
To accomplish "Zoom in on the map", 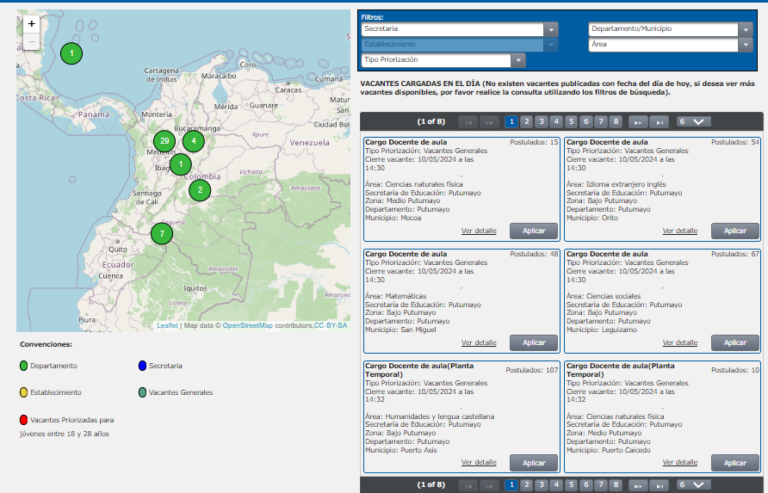I will [31, 23].
